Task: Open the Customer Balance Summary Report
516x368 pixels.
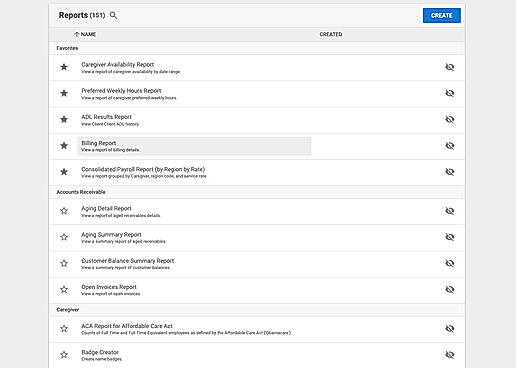Action: (128, 261)
